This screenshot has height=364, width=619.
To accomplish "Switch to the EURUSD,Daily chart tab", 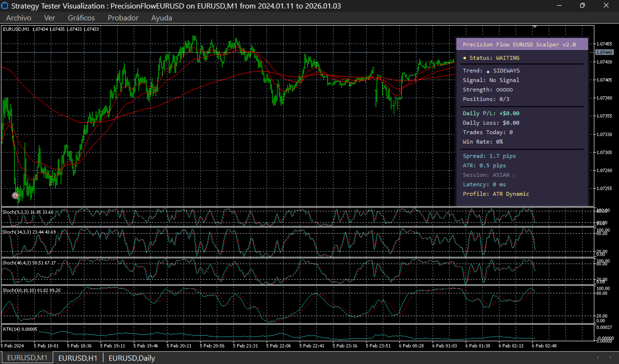I will tap(131, 358).
